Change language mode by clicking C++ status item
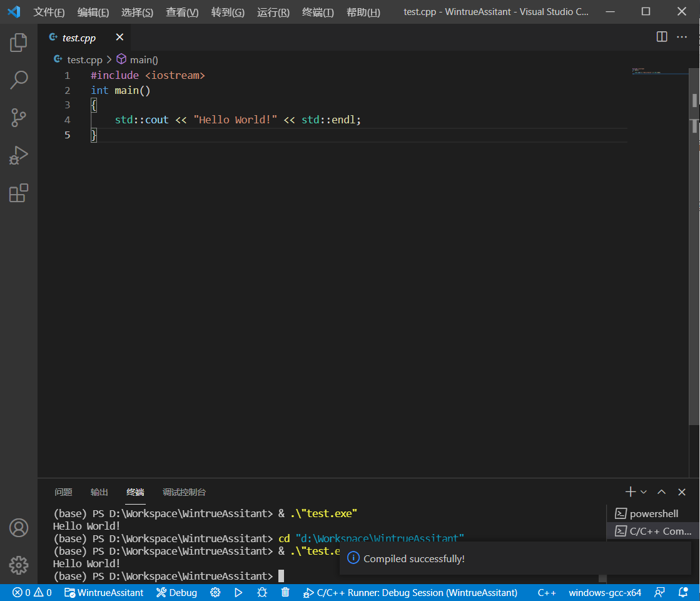This screenshot has height=601, width=700. pos(547,592)
